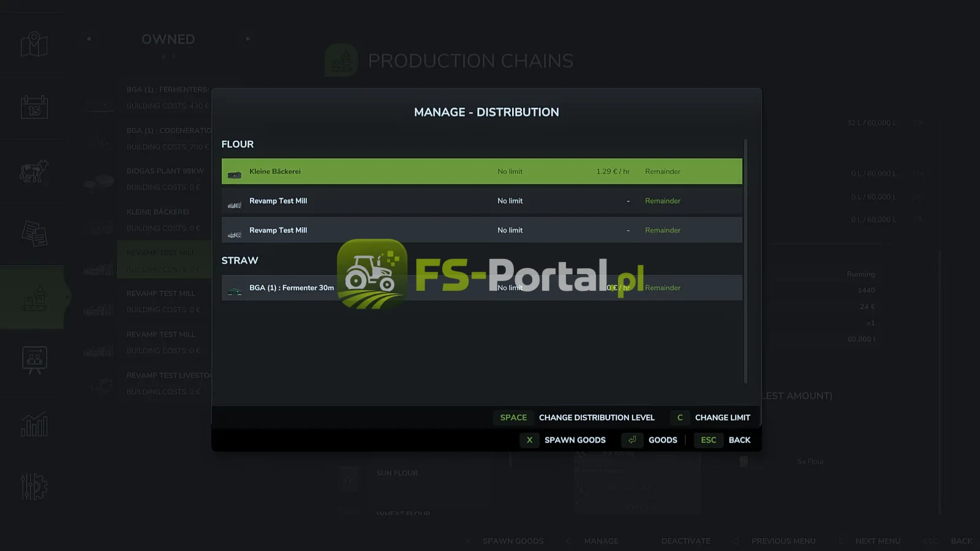Select the BGA (1) : Fermenter 30m straw row
Image resolution: width=980 pixels, height=551 pixels.
click(482, 288)
